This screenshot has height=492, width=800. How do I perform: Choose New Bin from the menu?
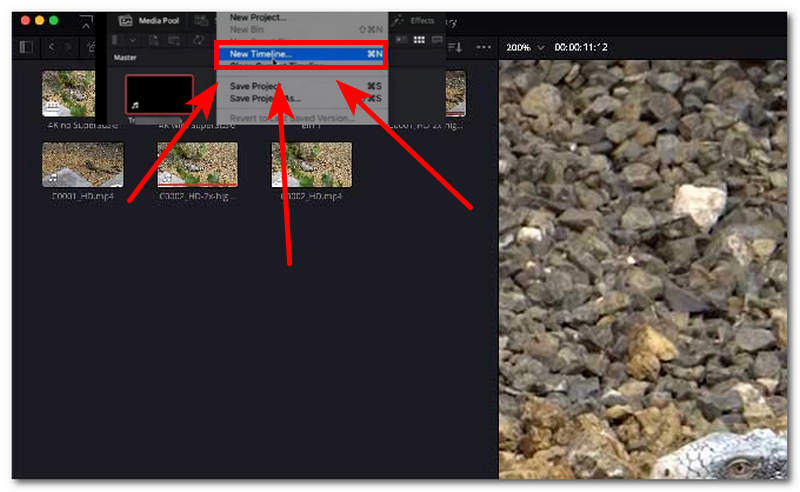point(302,30)
